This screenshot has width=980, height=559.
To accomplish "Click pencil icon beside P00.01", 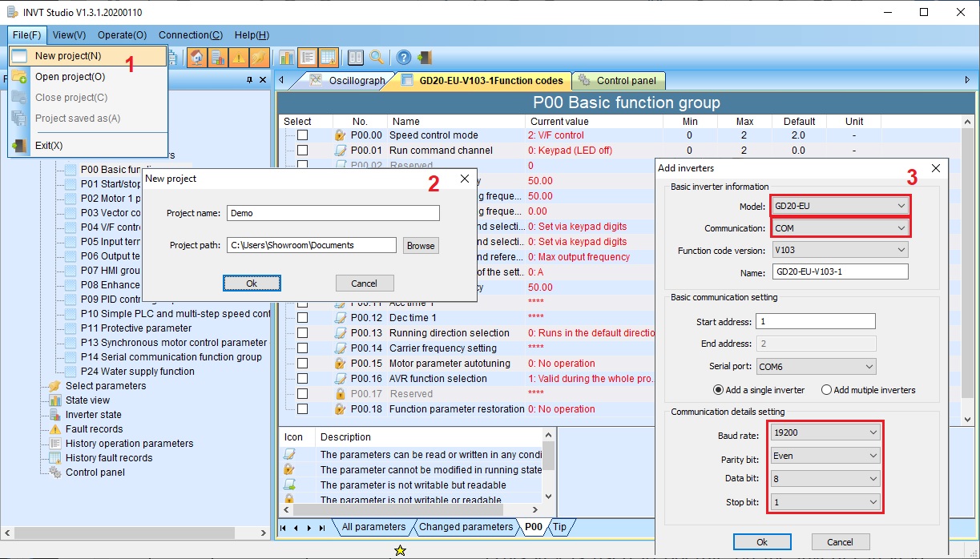I will pyautogui.click(x=340, y=151).
